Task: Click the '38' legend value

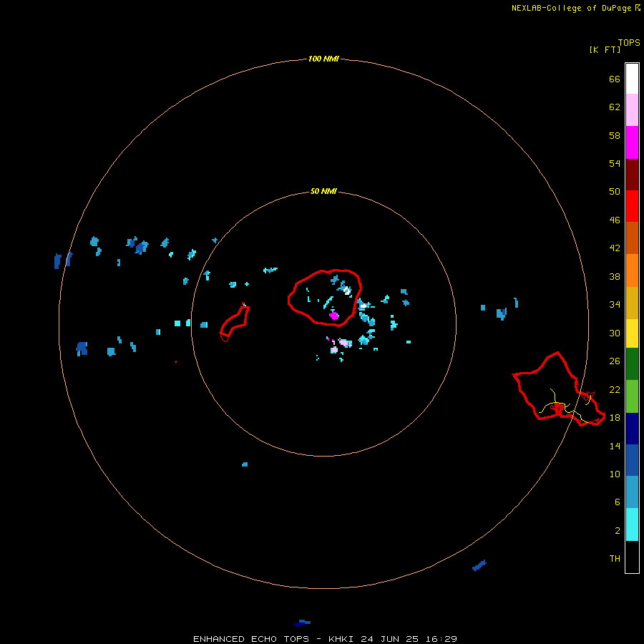Action: (615, 276)
